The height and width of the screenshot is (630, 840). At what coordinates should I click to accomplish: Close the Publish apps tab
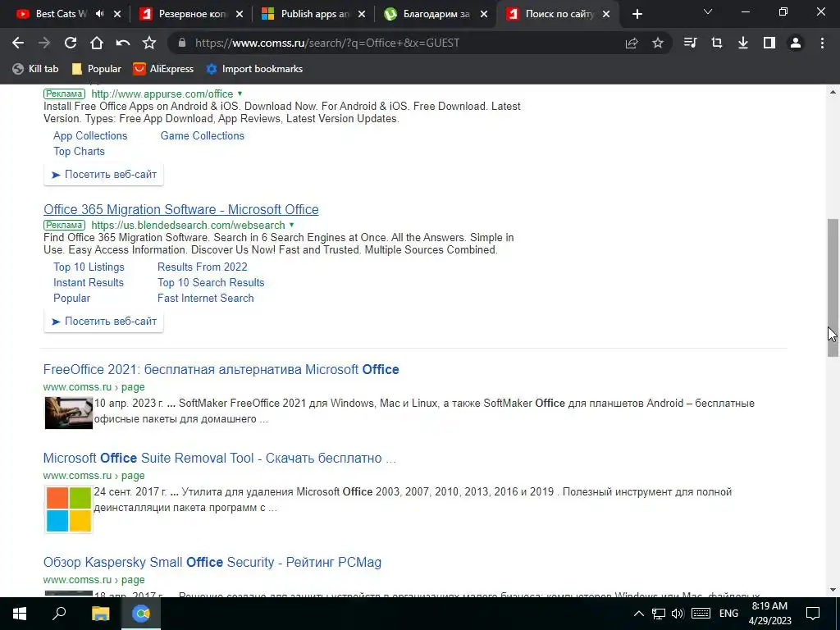362,15
